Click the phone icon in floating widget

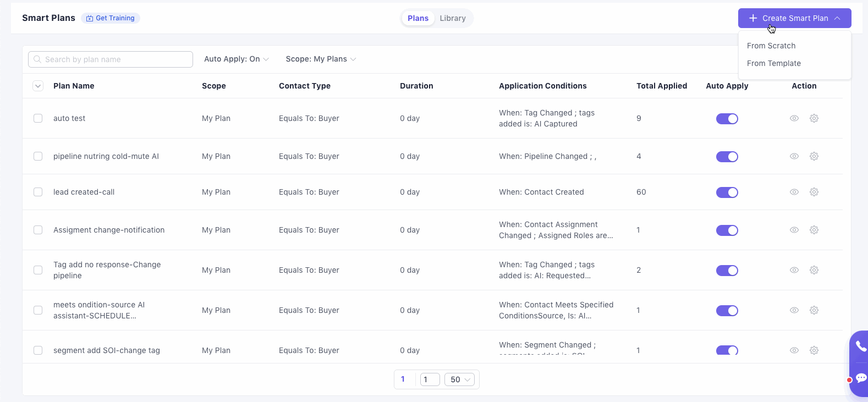point(861,346)
